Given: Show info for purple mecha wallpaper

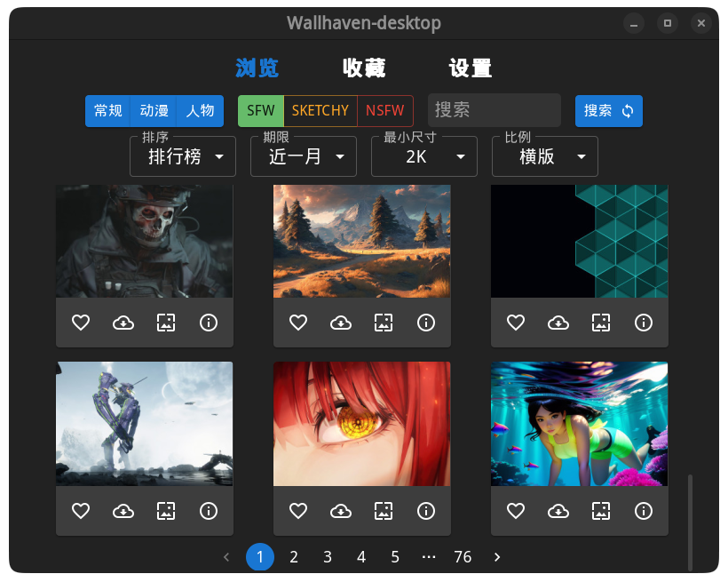Looking at the screenshot, I should (x=209, y=511).
